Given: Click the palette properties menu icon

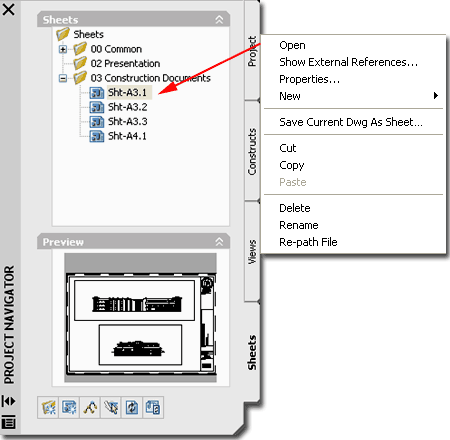Looking at the screenshot, I should click(x=8, y=422).
